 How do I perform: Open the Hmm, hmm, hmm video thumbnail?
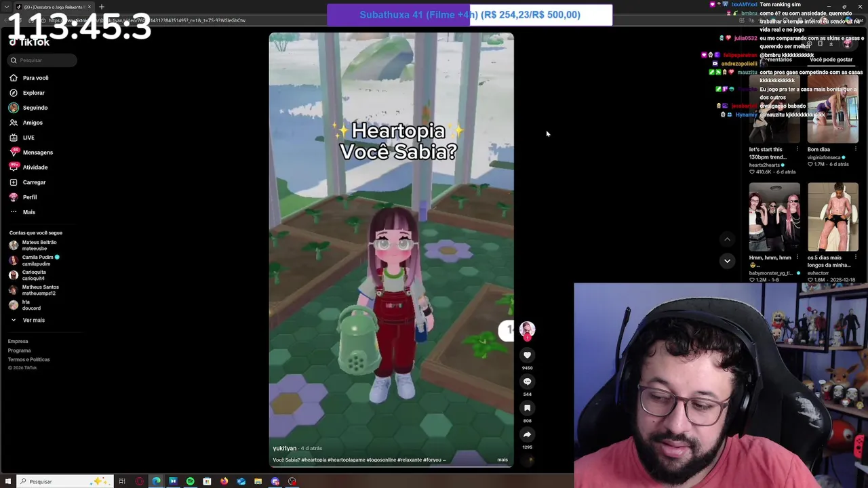click(x=774, y=218)
